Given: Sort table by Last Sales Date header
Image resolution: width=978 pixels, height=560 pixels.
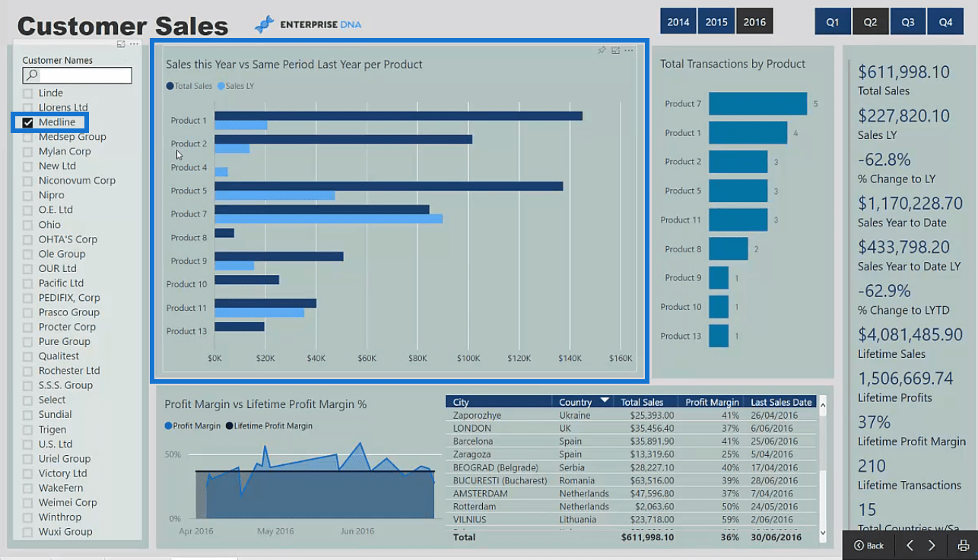Looking at the screenshot, I should pyautogui.click(x=781, y=402).
